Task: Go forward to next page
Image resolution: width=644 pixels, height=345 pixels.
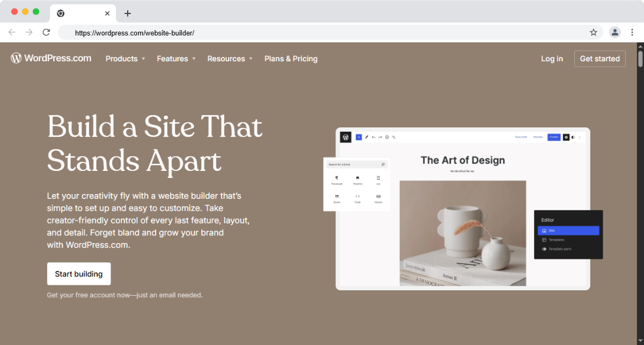Action: pos(29,32)
